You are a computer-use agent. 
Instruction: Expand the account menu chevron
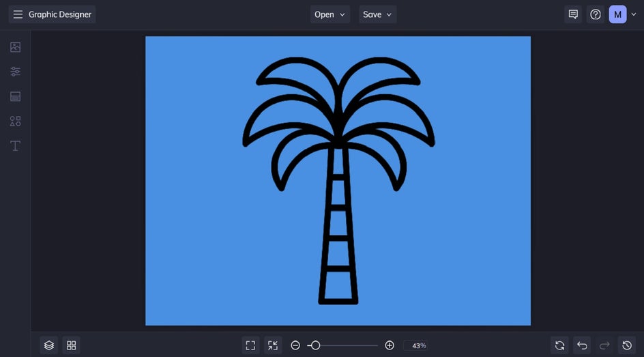634,14
